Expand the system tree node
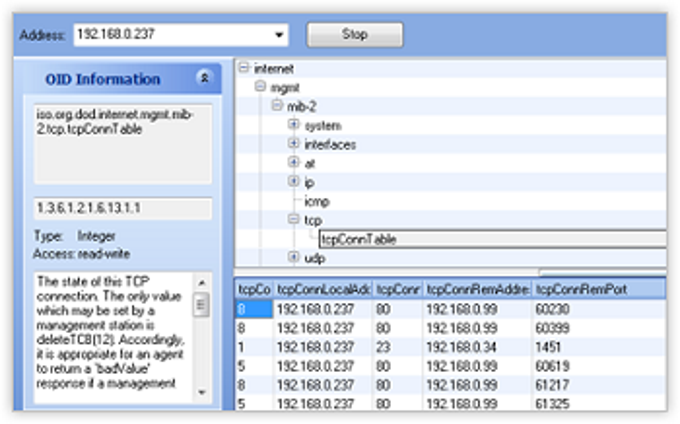Viewport: 680px width, 424px height. 294,124
